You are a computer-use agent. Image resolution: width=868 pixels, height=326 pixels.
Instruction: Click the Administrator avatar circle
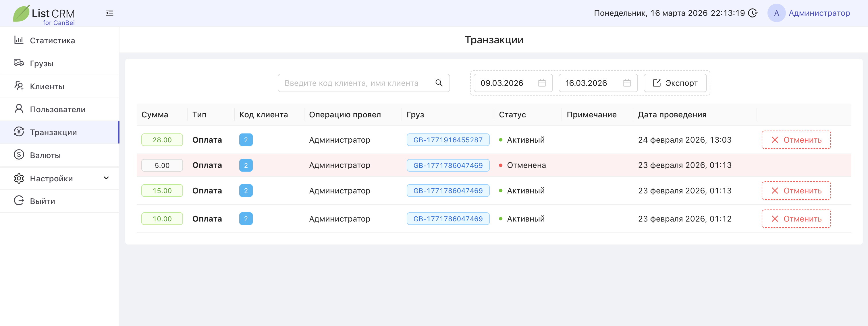tap(776, 13)
